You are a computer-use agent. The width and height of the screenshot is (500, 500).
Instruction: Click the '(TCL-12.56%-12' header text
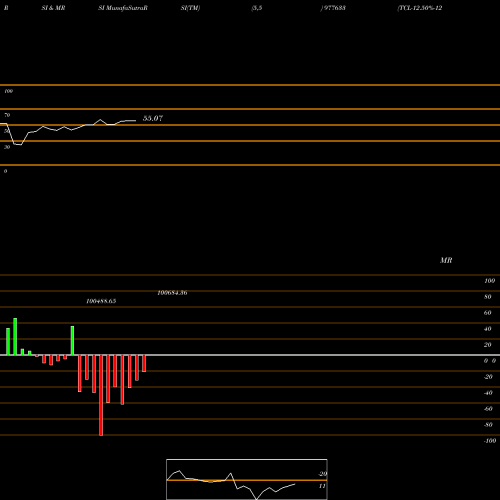click(x=420, y=8)
